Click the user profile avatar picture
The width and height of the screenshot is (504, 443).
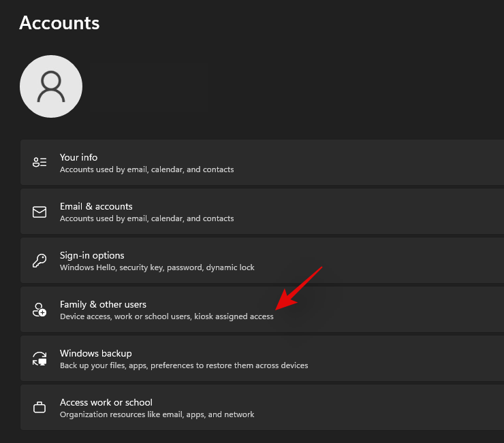[x=51, y=86]
